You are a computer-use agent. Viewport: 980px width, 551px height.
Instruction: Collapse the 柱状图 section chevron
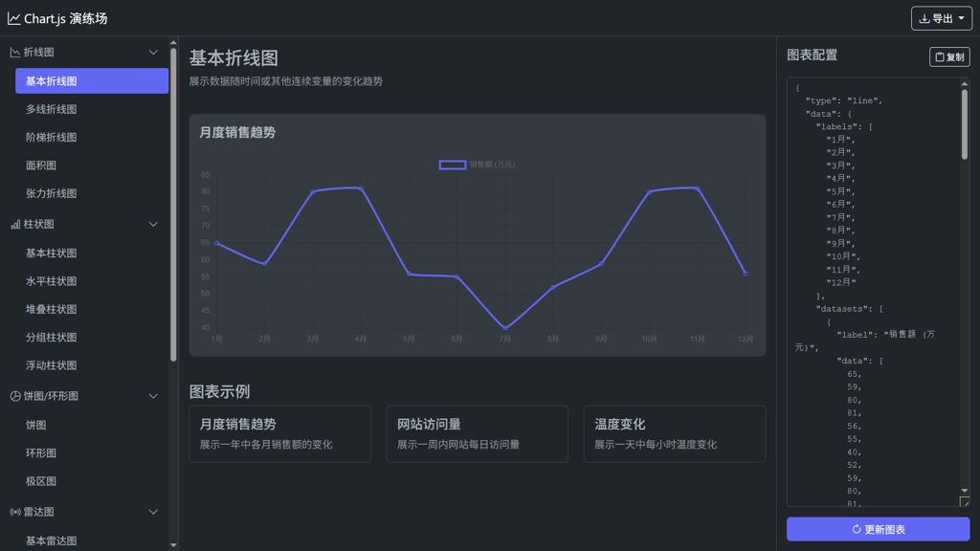click(153, 224)
